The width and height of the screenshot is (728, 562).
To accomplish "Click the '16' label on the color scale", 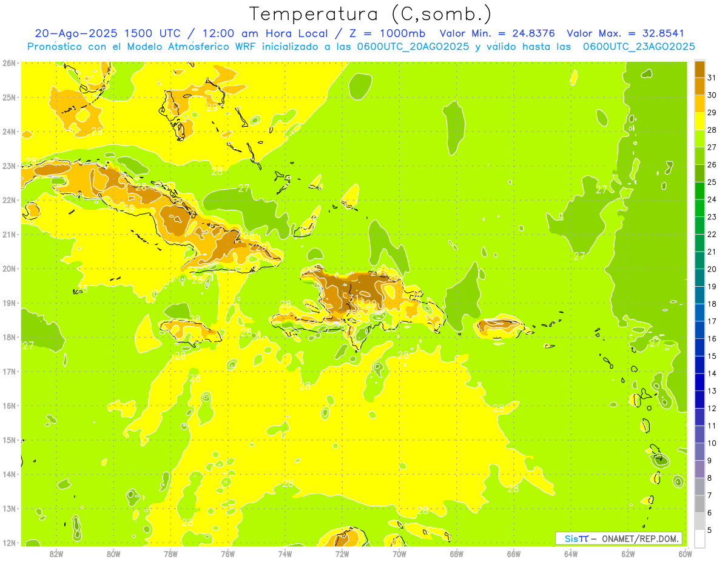I will pyautogui.click(x=712, y=339).
